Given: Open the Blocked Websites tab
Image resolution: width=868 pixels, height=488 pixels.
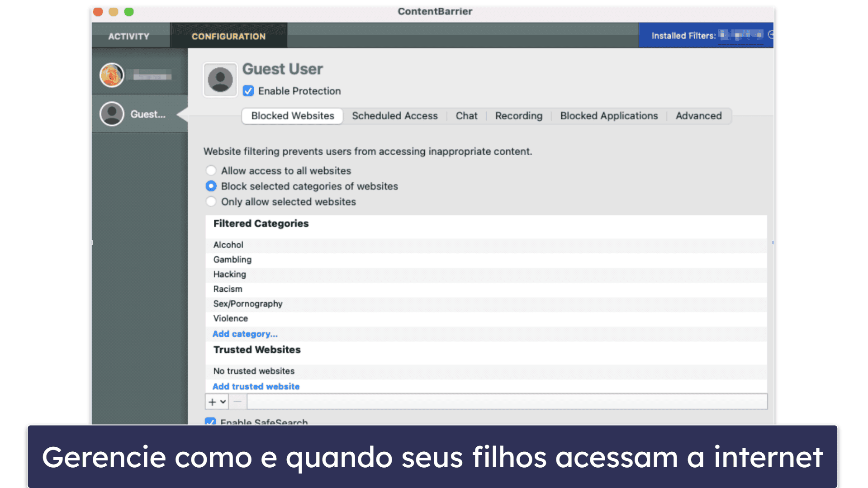Looking at the screenshot, I should [293, 116].
